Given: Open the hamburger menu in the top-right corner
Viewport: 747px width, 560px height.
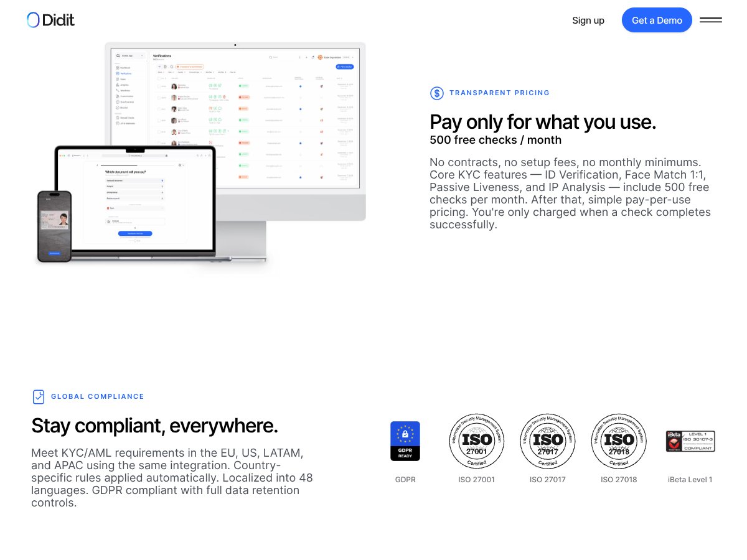Looking at the screenshot, I should (711, 20).
